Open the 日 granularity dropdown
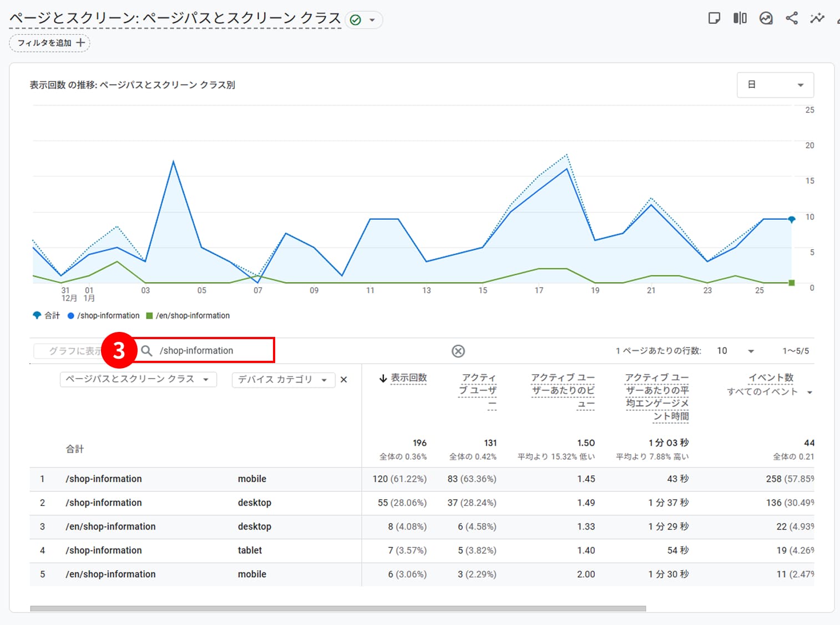The width and height of the screenshot is (840, 625). [x=775, y=85]
